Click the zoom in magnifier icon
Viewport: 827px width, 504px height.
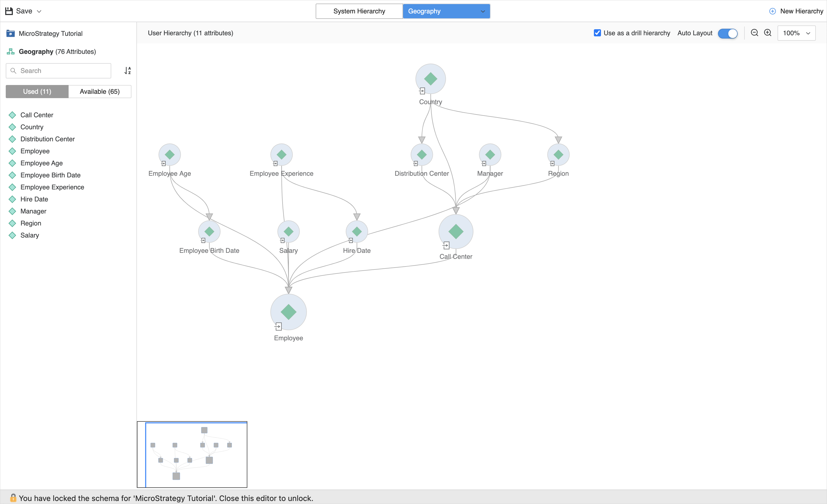pos(768,33)
